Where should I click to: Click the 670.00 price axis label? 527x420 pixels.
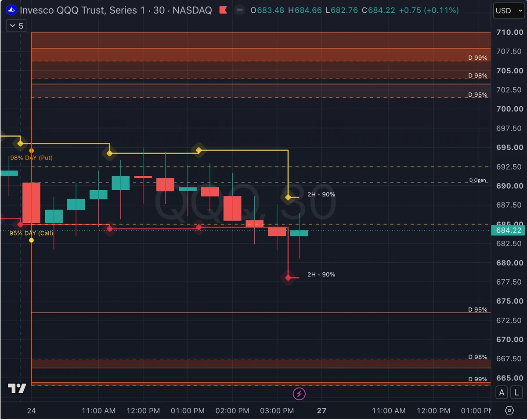[x=509, y=340]
